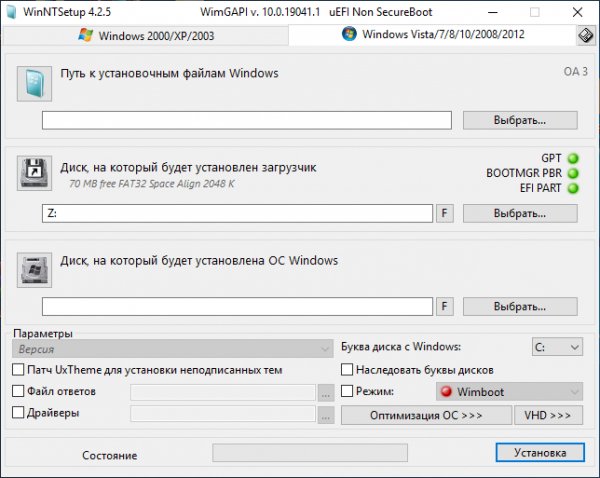Click the Состояние progress bar
This screenshot has height=478, width=600.
point(310,453)
